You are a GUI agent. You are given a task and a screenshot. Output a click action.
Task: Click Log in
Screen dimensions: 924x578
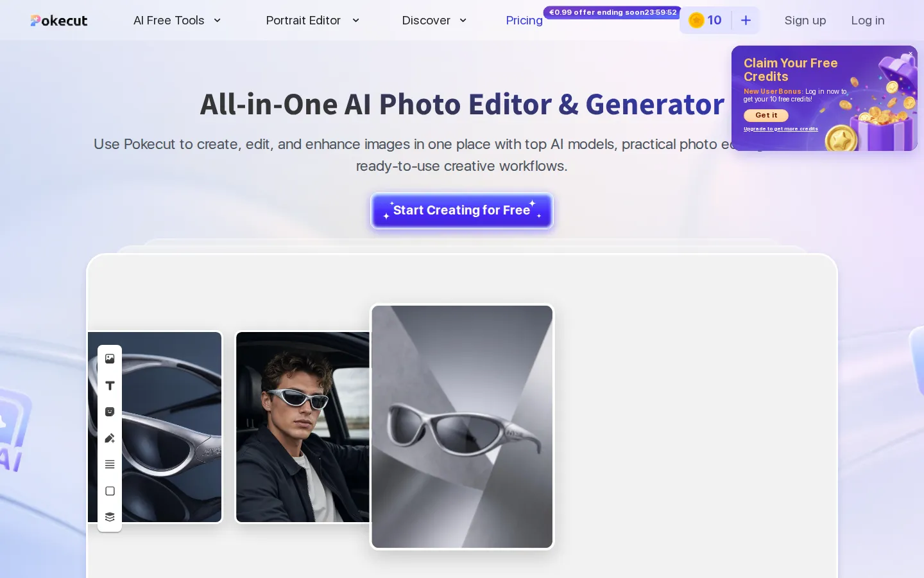click(x=868, y=21)
